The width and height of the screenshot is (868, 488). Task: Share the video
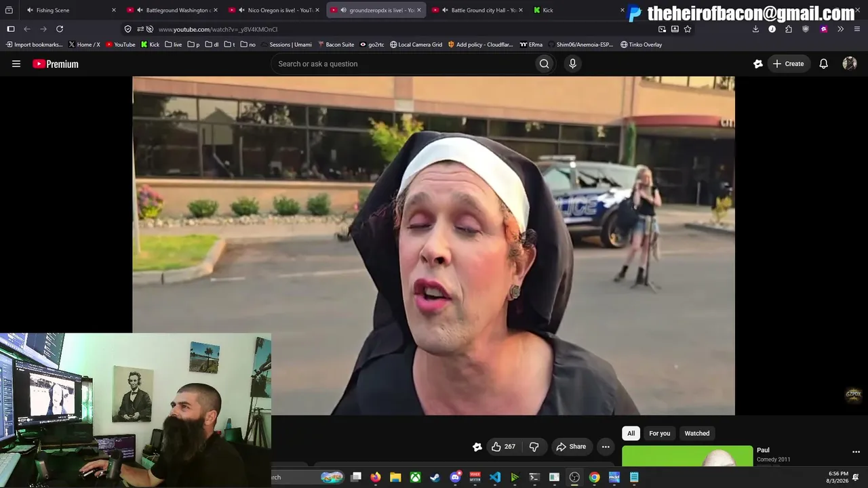click(x=571, y=447)
